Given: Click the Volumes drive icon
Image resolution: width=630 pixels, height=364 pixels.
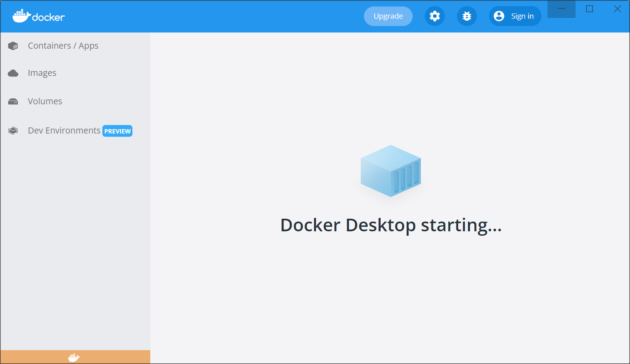Looking at the screenshot, I should click(13, 102).
